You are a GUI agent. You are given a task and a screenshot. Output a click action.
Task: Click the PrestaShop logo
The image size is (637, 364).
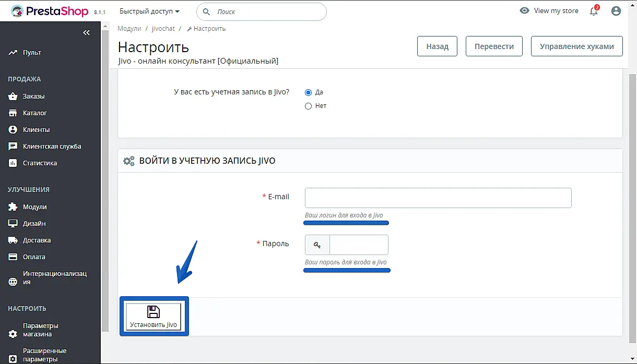50,11
